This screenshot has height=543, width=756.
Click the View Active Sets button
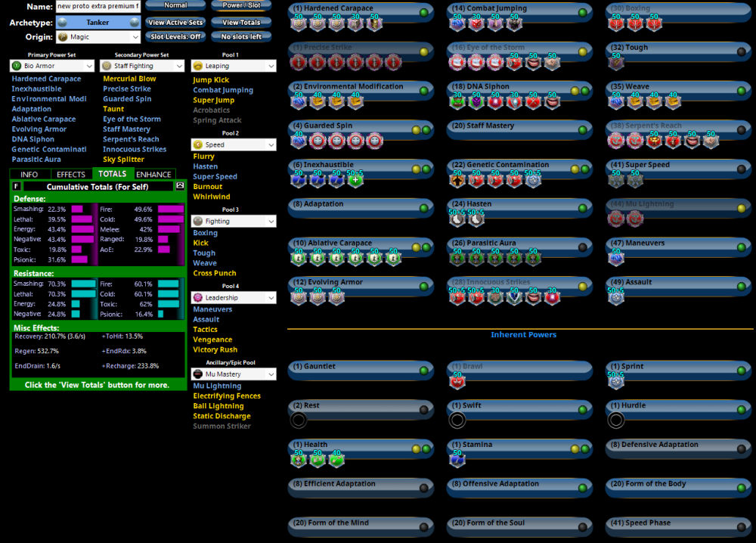[176, 23]
